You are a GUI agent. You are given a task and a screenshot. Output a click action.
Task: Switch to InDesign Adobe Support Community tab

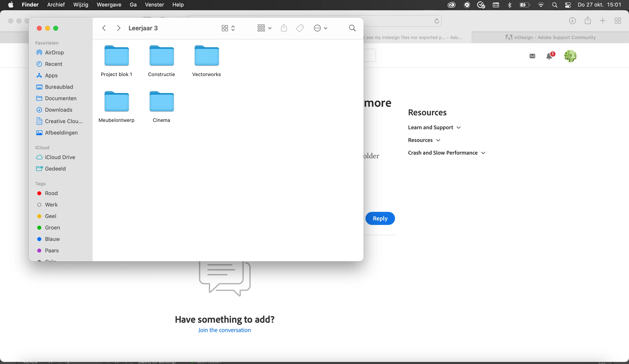[x=550, y=37]
